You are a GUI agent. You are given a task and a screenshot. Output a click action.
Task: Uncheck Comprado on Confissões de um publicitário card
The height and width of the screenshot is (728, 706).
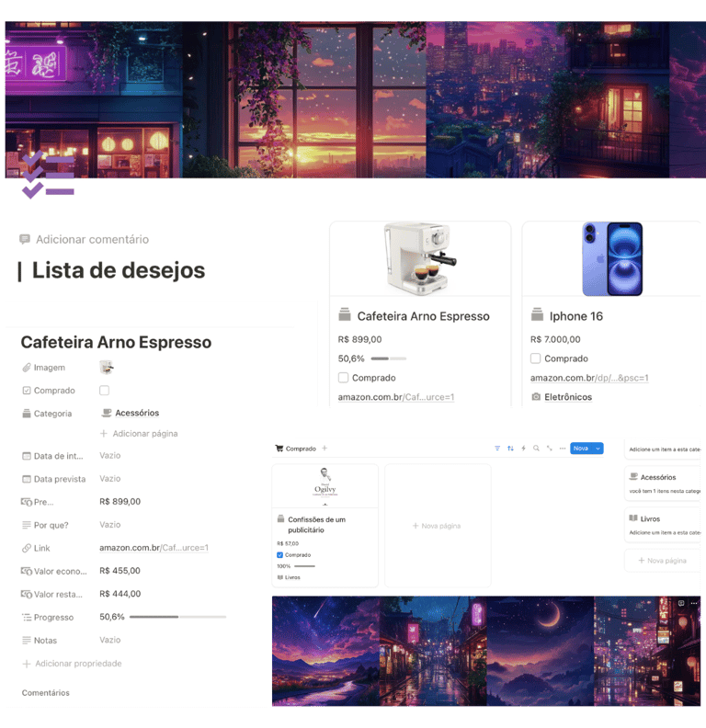tap(279, 555)
